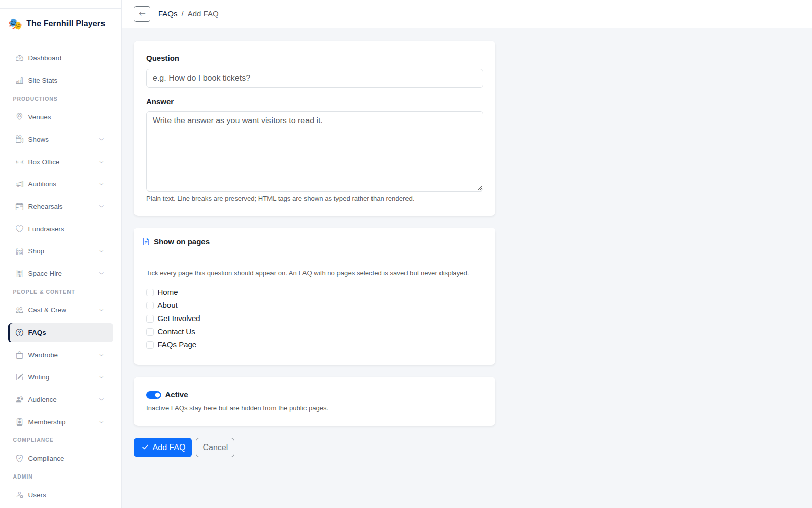Image resolution: width=812 pixels, height=508 pixels.
Task: Go to the Writing section label
Action: pos(39,377)
